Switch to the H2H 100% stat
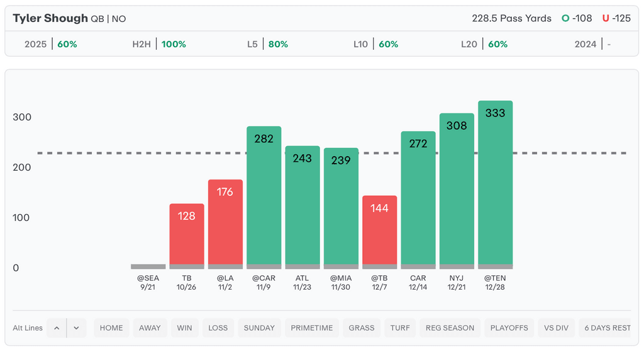This screenshot has width=644, height=352. 159,44
